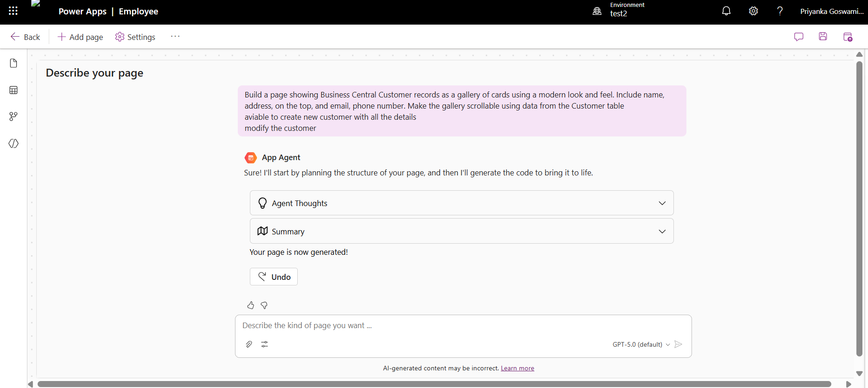
Task: Open the Automation flow icon in sidebar
Action: (x=13, y=116)
